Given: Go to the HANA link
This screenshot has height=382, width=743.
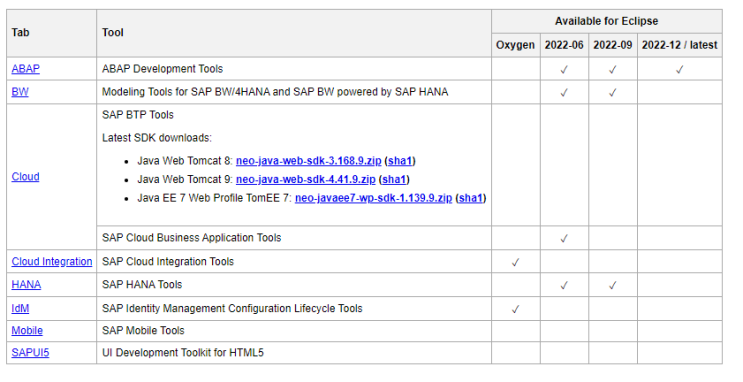Looking at the screenshot, I should point(26,284).
